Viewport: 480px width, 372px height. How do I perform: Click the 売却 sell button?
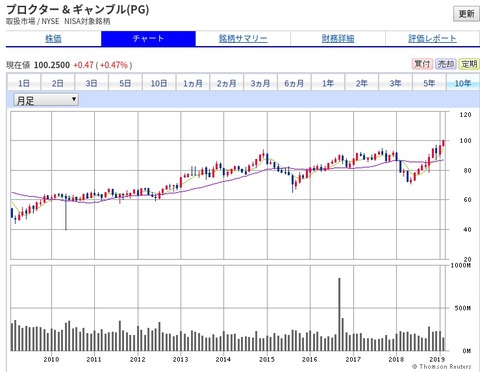pos(446,64)
